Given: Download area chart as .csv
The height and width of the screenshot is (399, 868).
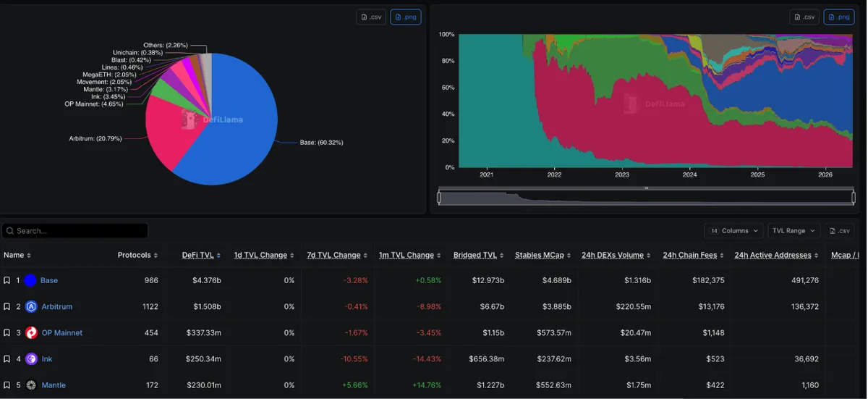Looking at the screenshot, I should [804, 17].
